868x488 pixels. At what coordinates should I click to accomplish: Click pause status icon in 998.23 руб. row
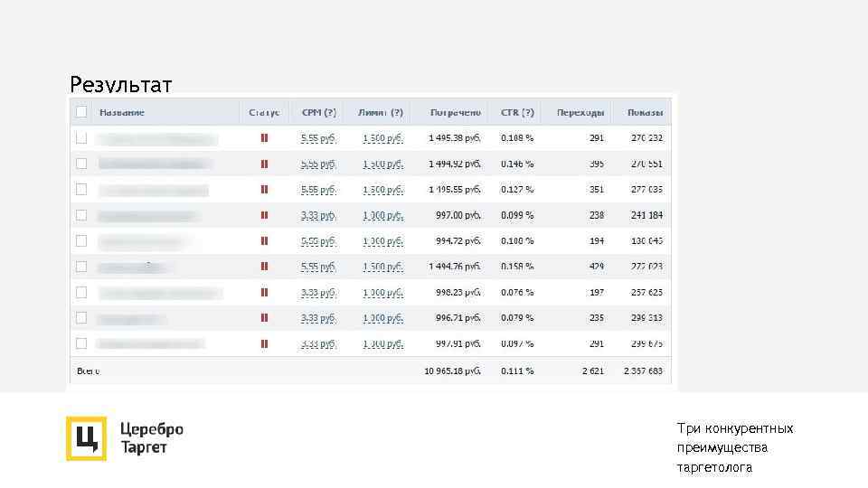point(265,292)
